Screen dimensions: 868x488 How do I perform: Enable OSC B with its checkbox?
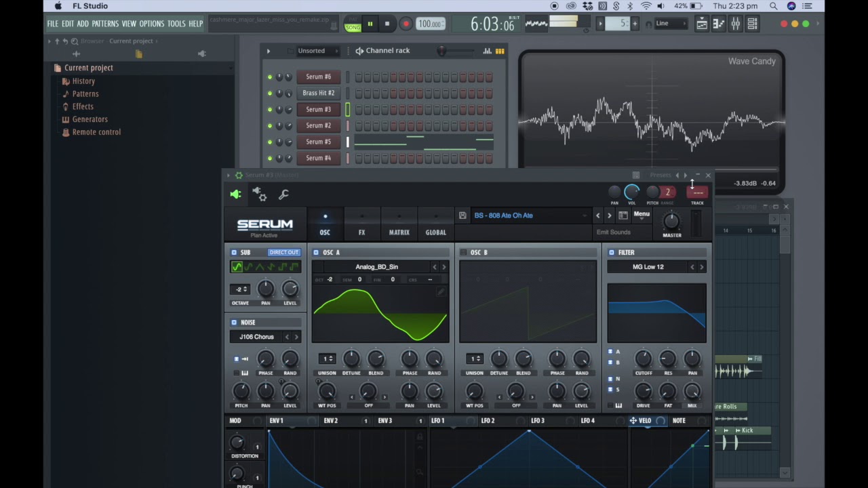(x=464, y=252)
